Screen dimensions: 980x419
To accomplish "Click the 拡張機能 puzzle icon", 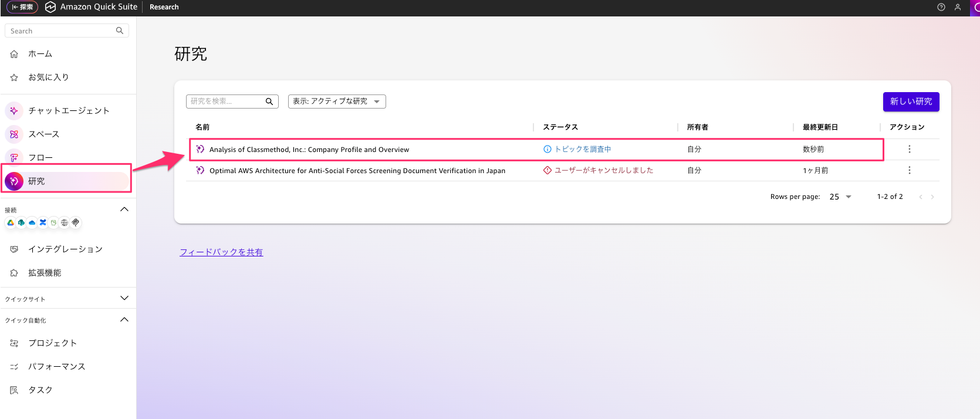I will (14, 273).
